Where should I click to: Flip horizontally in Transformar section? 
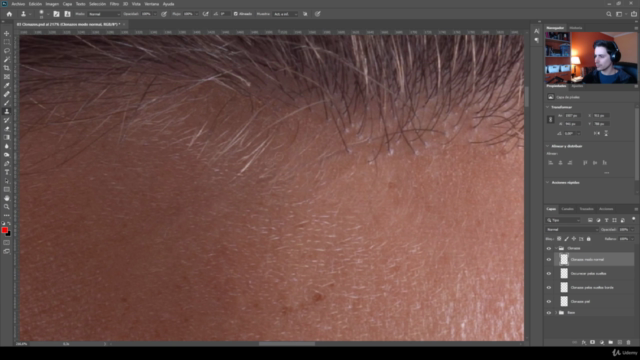coord(597,133)
